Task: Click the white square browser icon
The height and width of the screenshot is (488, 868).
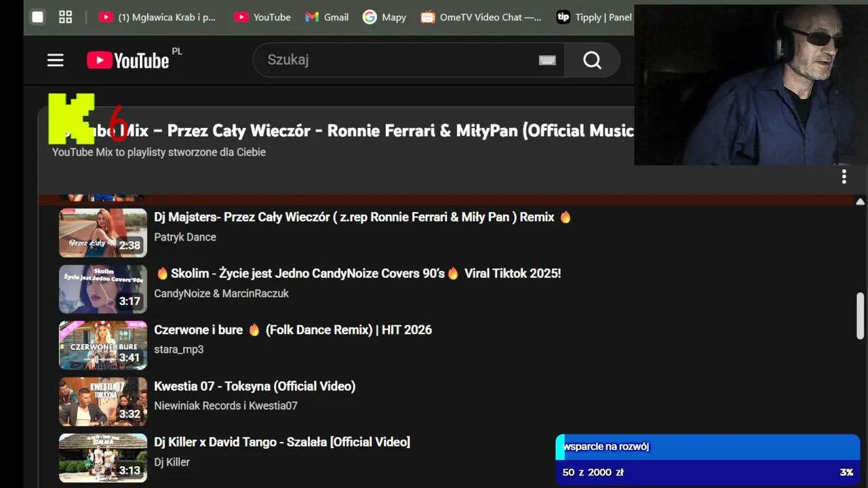Action: click(38, 17)
